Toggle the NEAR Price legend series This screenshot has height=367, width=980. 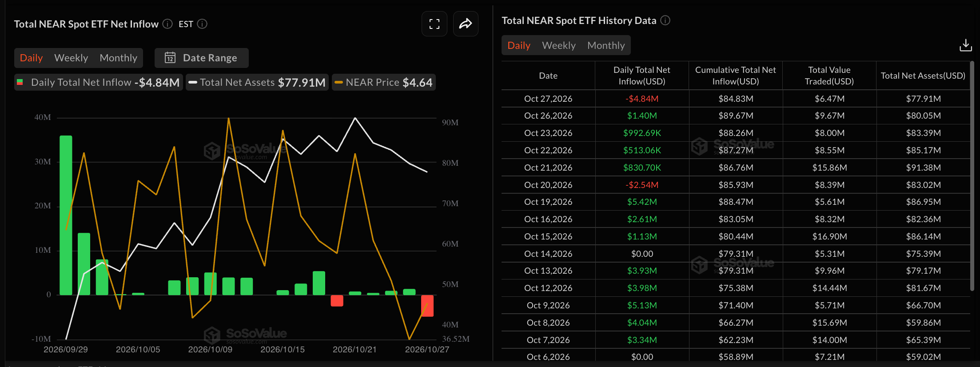point(383,83)
